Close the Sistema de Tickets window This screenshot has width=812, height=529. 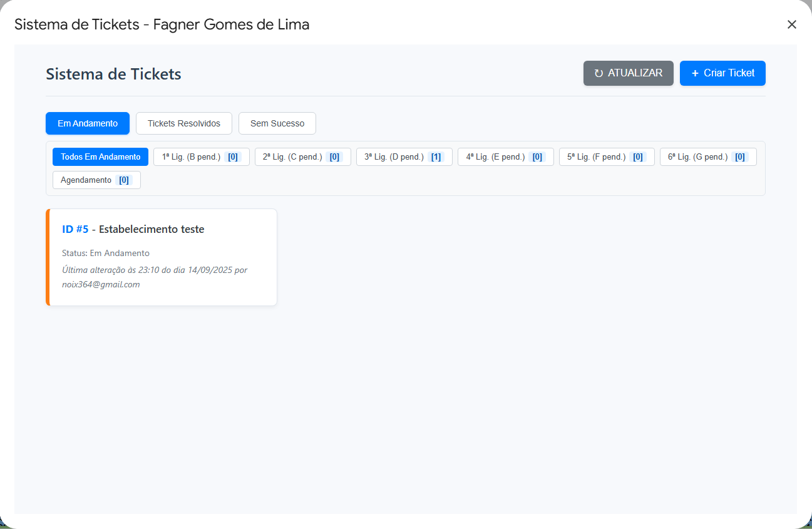coord(791,24)
